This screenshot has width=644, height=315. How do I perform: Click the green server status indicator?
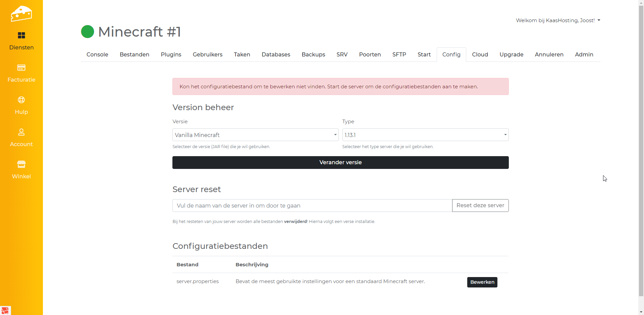[88, 32]
